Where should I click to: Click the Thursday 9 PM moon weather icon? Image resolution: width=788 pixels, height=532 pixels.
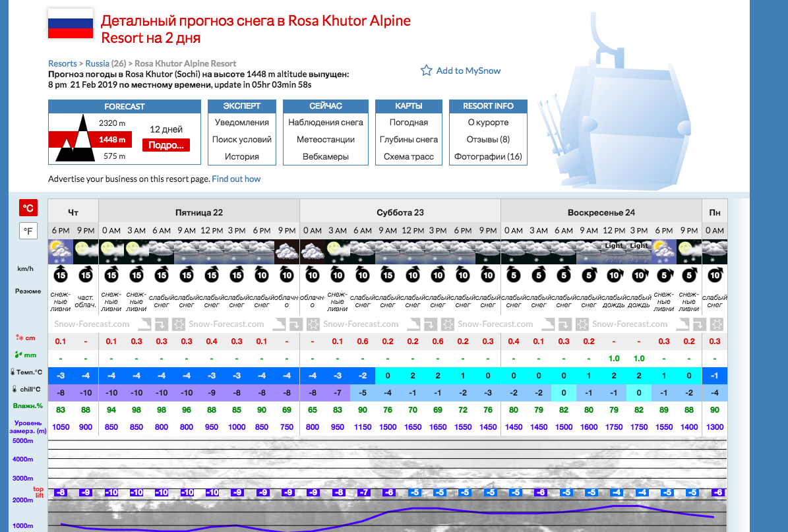[86, 252]
